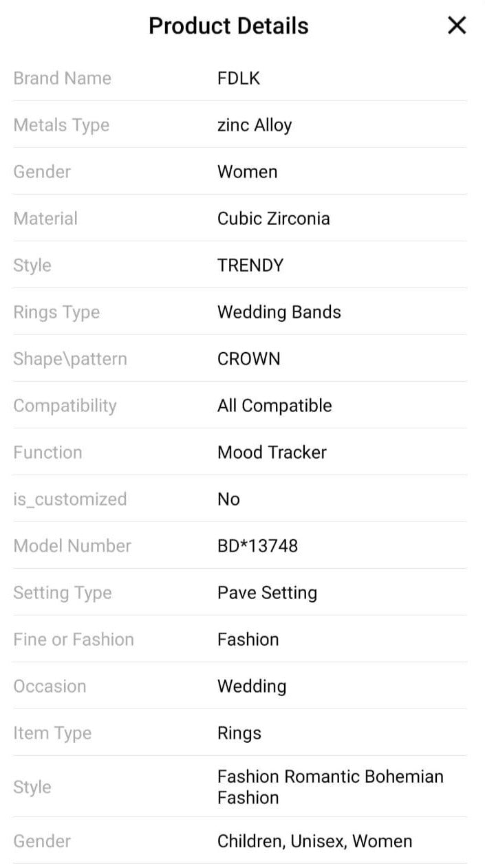Viewport: 485px width, 868px height.
Task: Click the Cubic Zirconia material value
Action: 273,219
